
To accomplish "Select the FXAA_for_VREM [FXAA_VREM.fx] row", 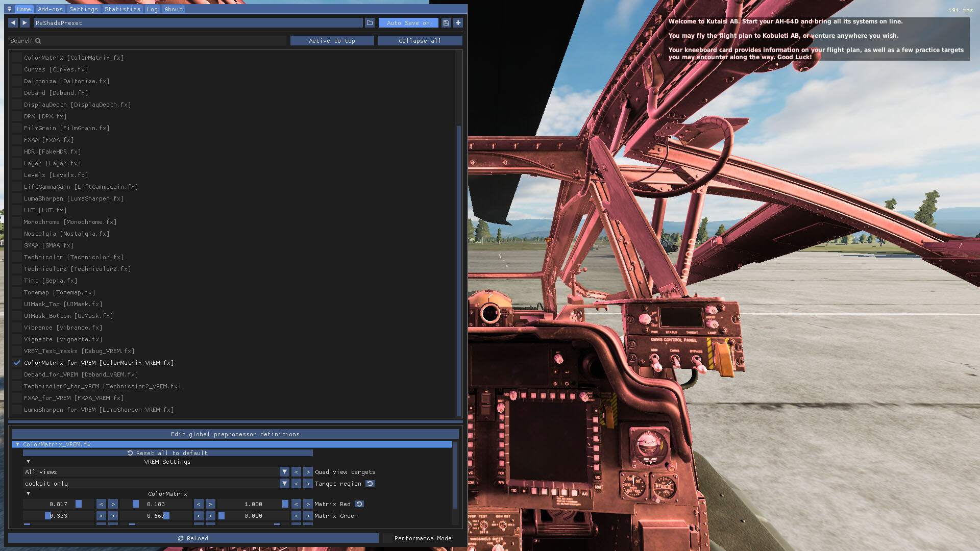I will pyautogui.click(x=73, y=398).
